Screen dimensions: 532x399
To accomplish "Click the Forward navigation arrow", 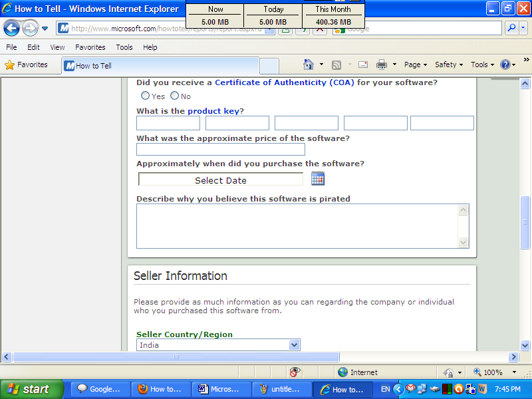I will pos(30,28).
